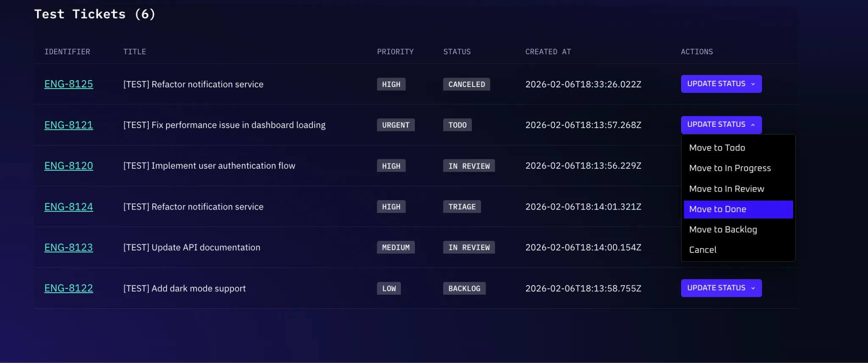Click Refactor notification service title of ENG-8125

click(x=193, y=84)
